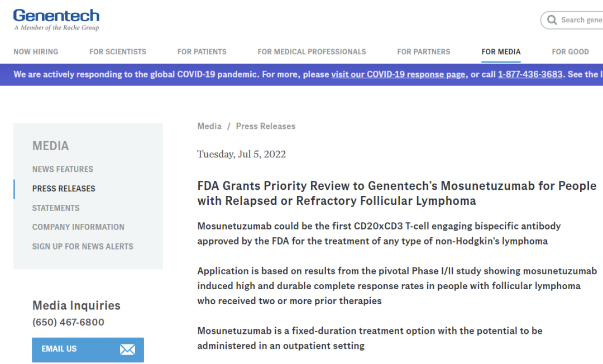The height and width of the screenshot is (364, 603).
Task: Open Statements from the Media sidebar
Action: click(56, 208)
